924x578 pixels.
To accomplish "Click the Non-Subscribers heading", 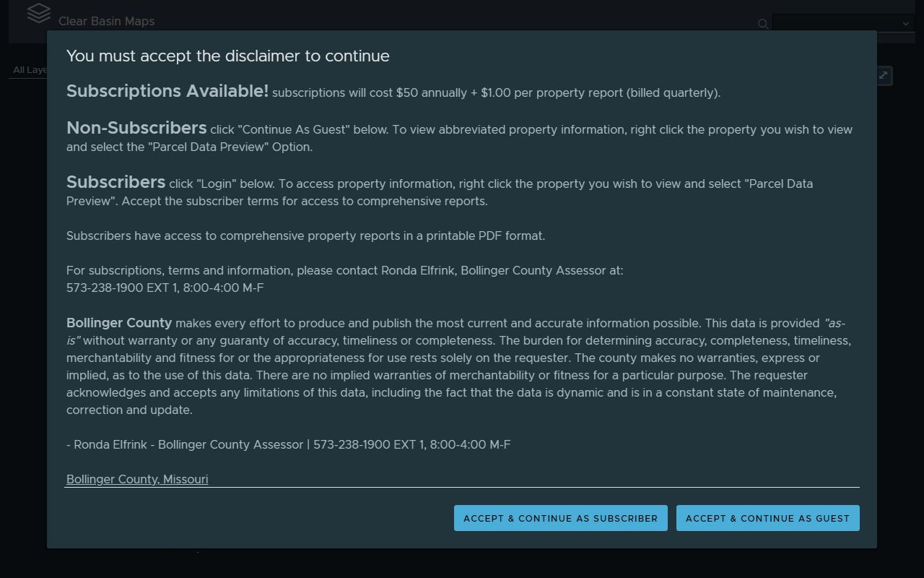I will pyautogui.click(x=136, y=128).
